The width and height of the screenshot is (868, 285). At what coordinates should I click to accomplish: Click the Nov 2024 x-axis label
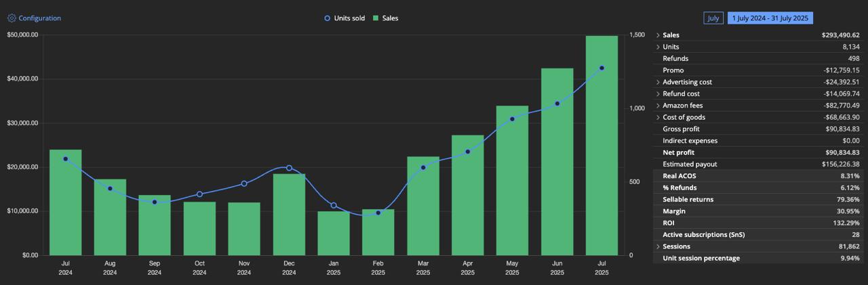(x=244, y=267)
